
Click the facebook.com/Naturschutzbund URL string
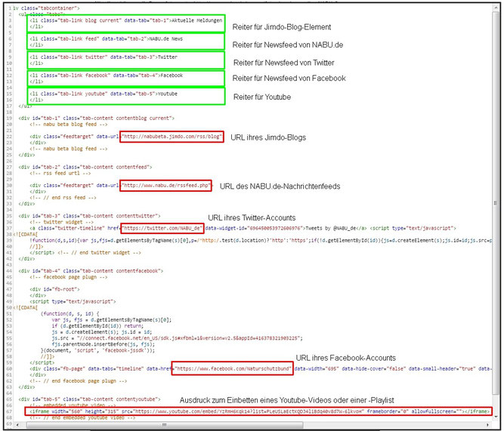(233, 368)
